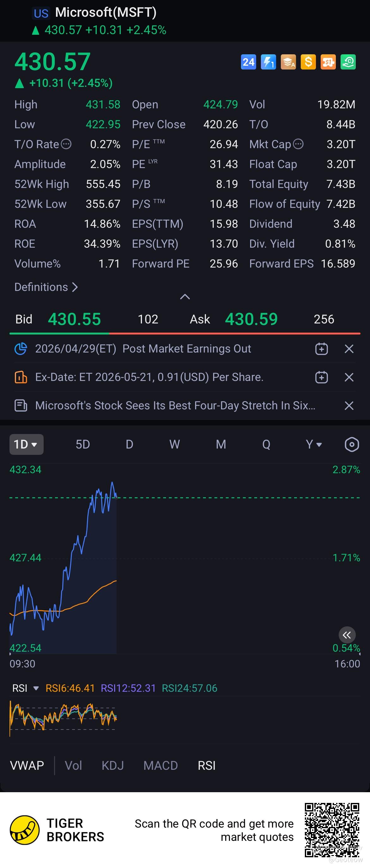Add the earnings date to calendar

[x=321, y=349]
